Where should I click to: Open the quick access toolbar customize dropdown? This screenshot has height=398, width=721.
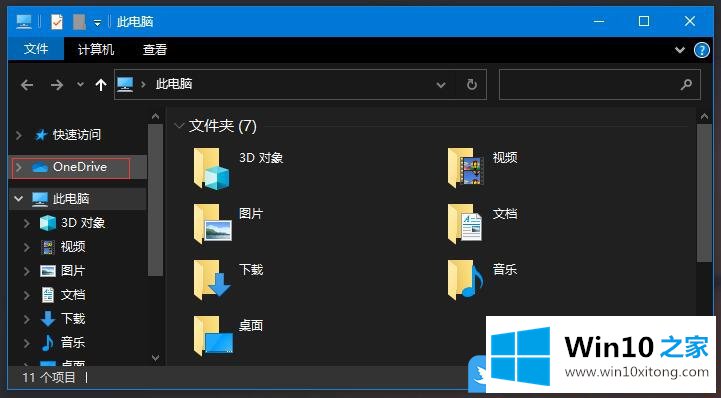pos(97,23)
